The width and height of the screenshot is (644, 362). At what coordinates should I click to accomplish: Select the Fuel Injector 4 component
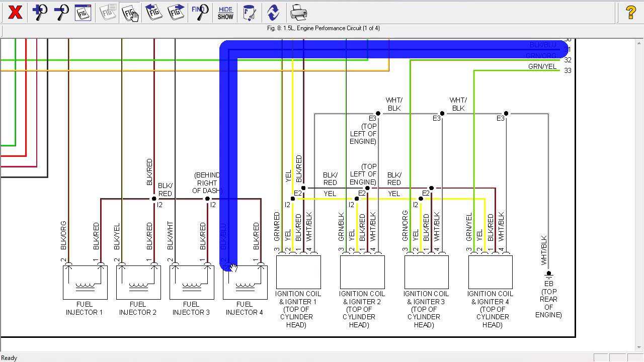pos(245,282)
